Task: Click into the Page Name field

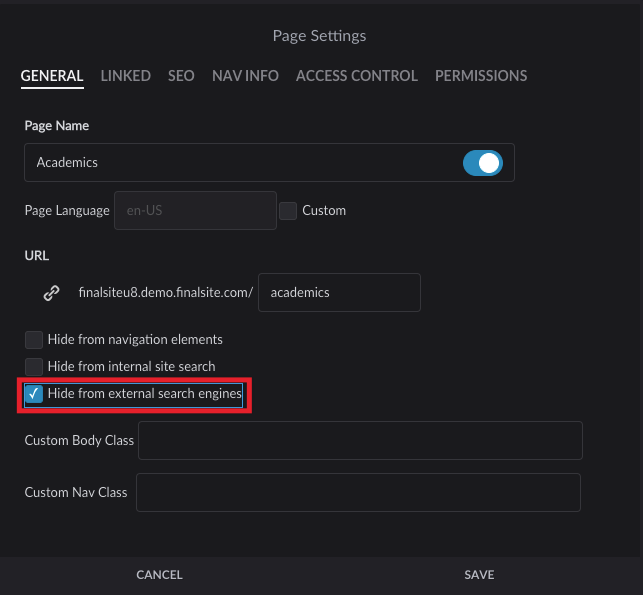Action: click(x=240, y=162)
